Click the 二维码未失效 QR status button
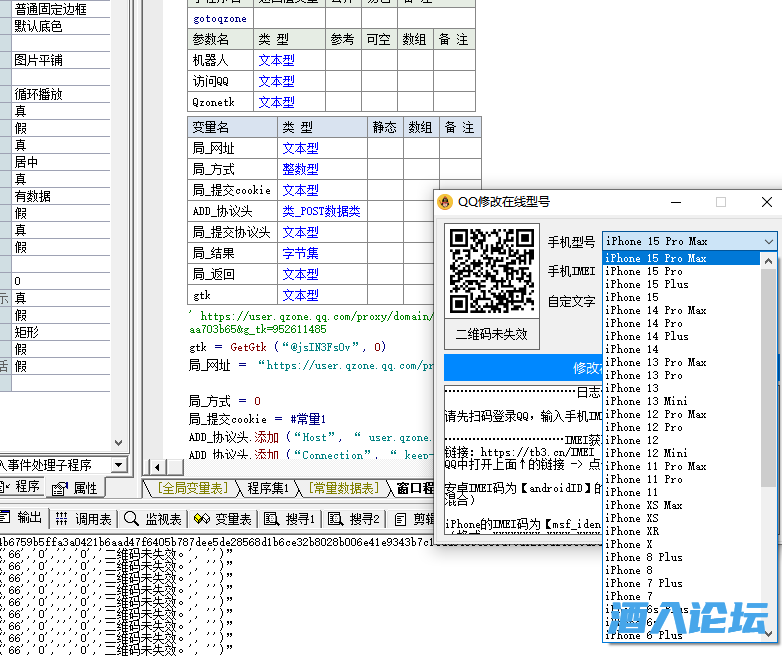This screenshot has height=660, width=782. click(491, 334)
